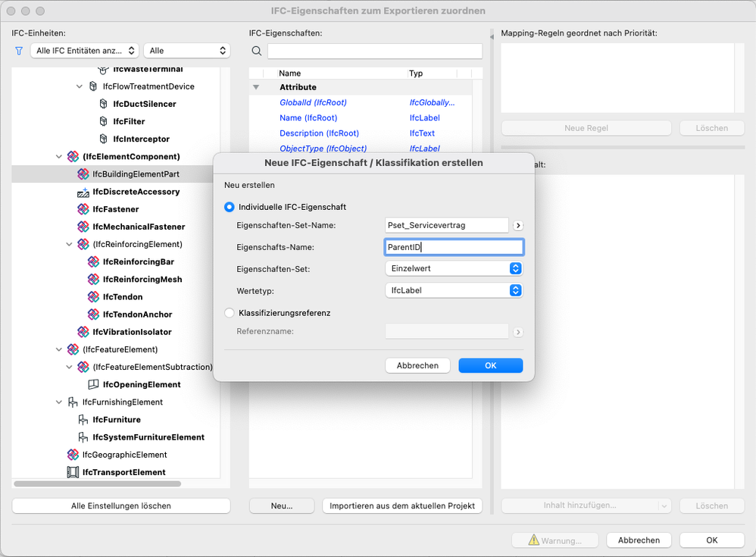Click the IfcFastener icon
This screenshot has height=557, width=756.
[83, 209]
